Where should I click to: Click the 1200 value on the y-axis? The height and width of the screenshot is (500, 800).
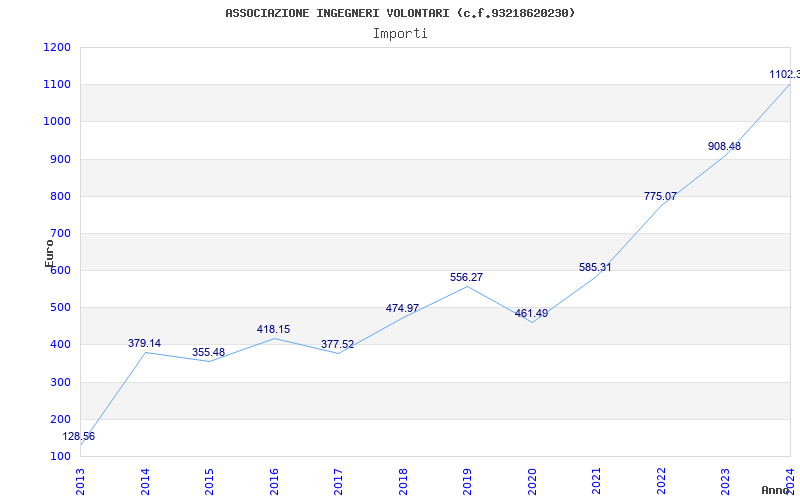tap(57, 47)
